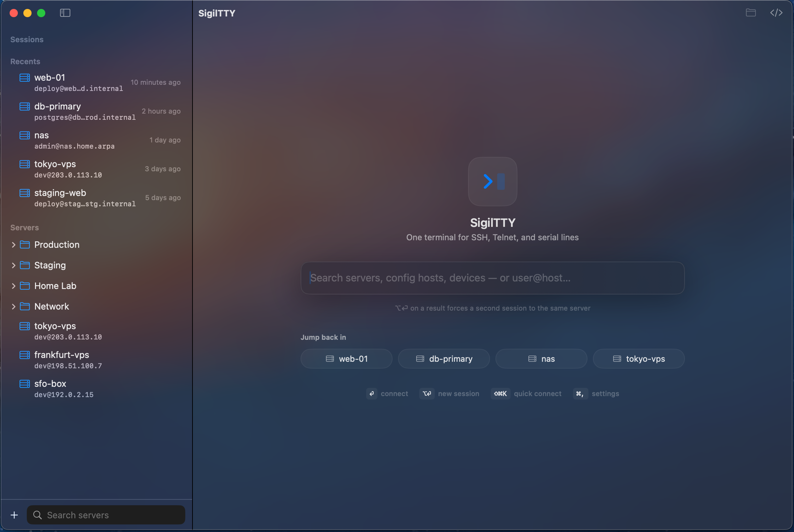This screenshot has width=794, height=532.
Task: Click the hint about forcing a second session
Action: click(x=493, y=308)
